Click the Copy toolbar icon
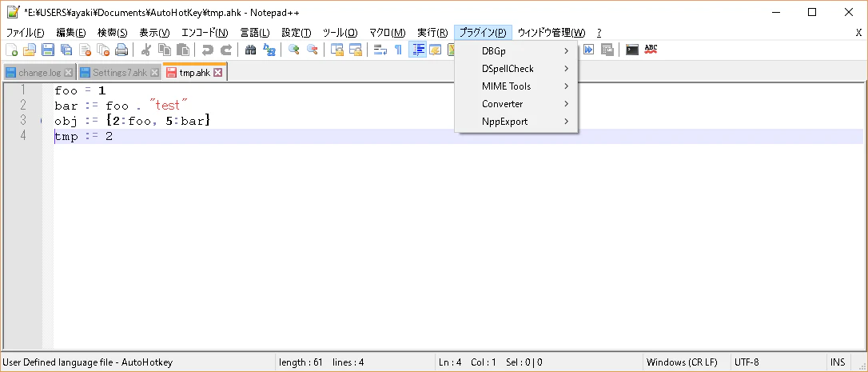868x372 pixels. pos(165,50)
